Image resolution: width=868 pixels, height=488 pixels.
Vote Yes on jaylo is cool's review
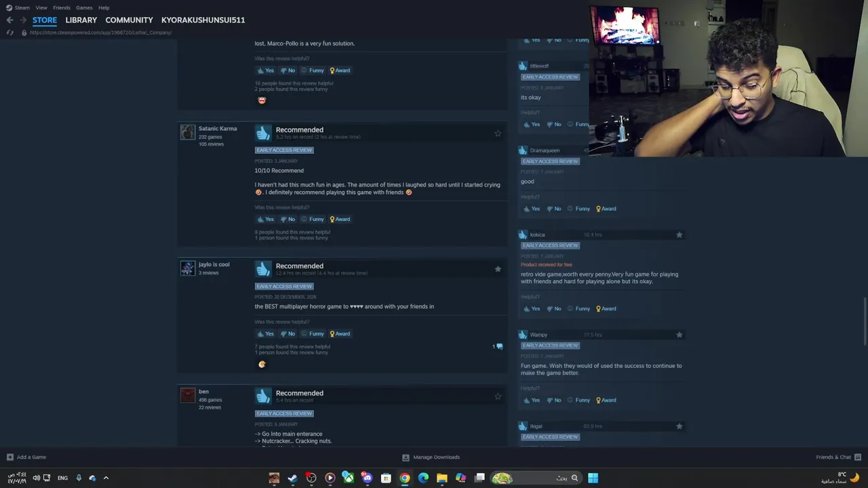tap(265, 333)
